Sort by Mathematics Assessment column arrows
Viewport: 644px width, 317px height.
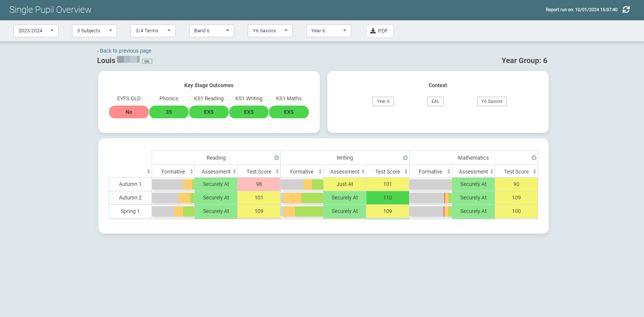click(x=492, y=172)
